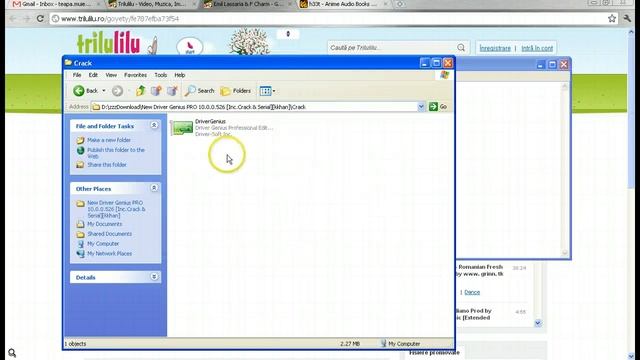Open the Tools menu

(160, 75)
